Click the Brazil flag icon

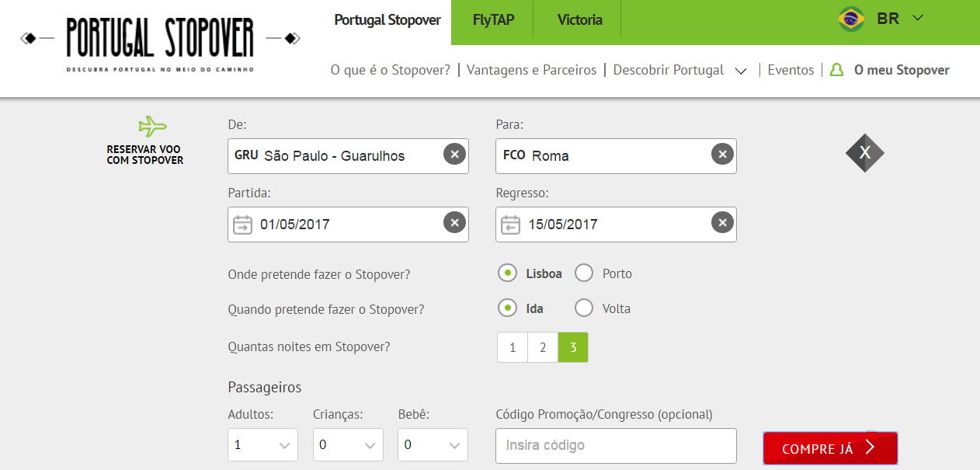tap(852, 19)
